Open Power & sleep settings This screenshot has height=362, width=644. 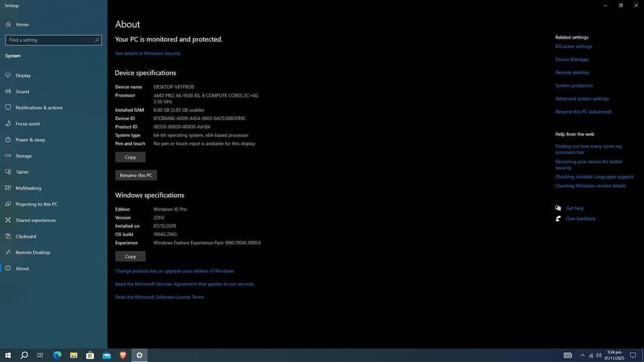[x=30, y=140]
